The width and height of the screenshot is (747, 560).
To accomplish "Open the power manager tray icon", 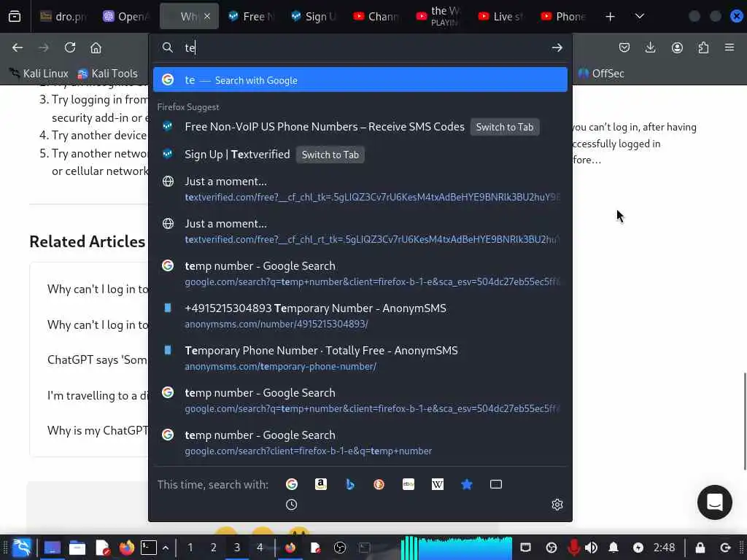I will tap(638, 548).
